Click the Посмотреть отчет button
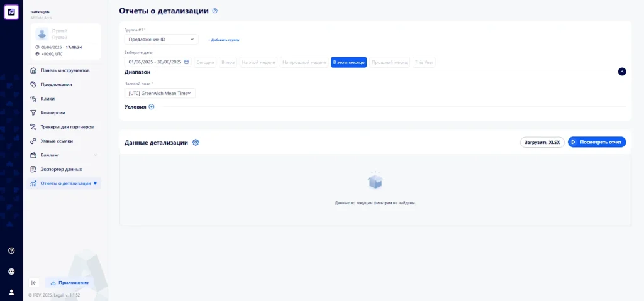 coord(597,142)
